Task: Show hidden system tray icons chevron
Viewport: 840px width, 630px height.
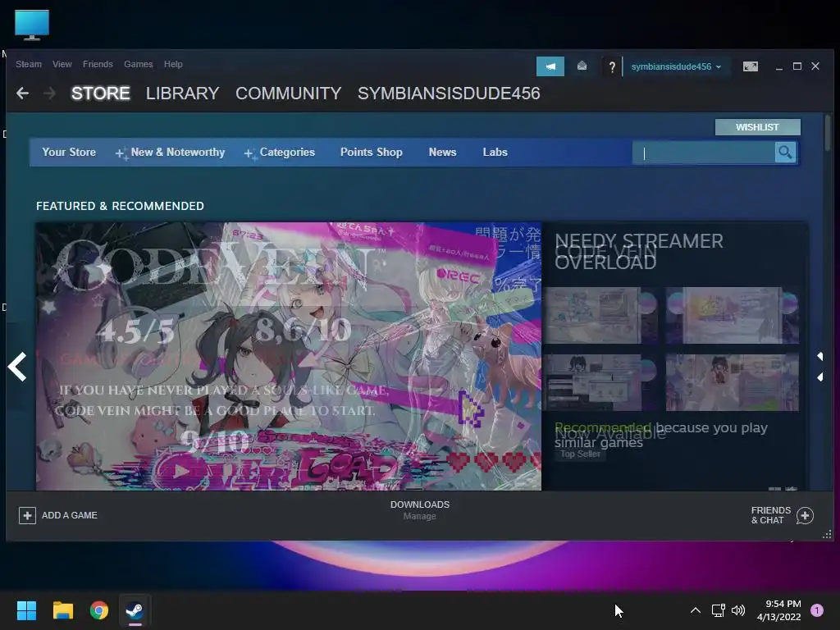Action: point(696,610)
